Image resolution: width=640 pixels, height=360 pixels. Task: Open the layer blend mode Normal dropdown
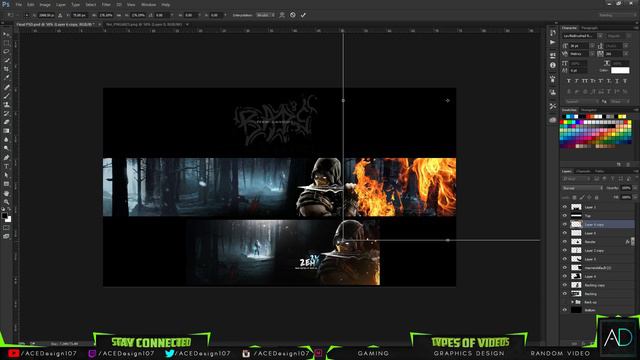click(x=582, y=188)
